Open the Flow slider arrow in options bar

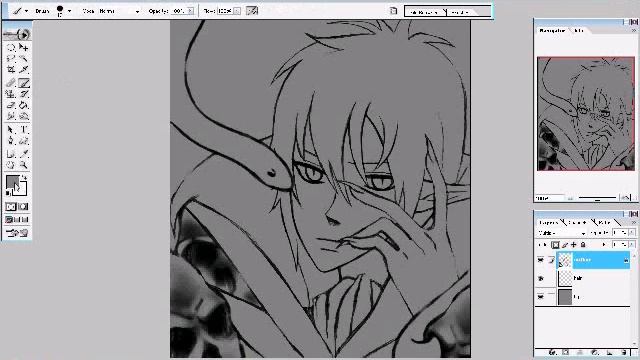tap(237, 11)
